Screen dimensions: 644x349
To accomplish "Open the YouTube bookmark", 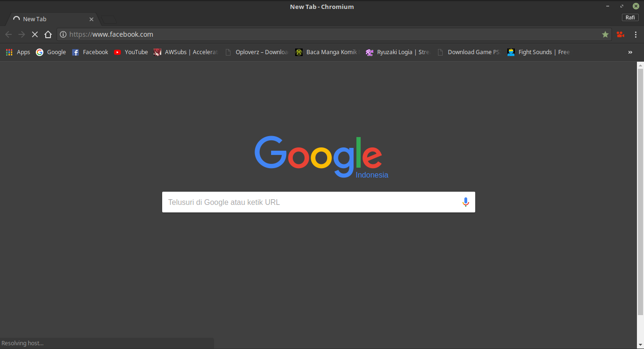I will [x=131, y=52].
